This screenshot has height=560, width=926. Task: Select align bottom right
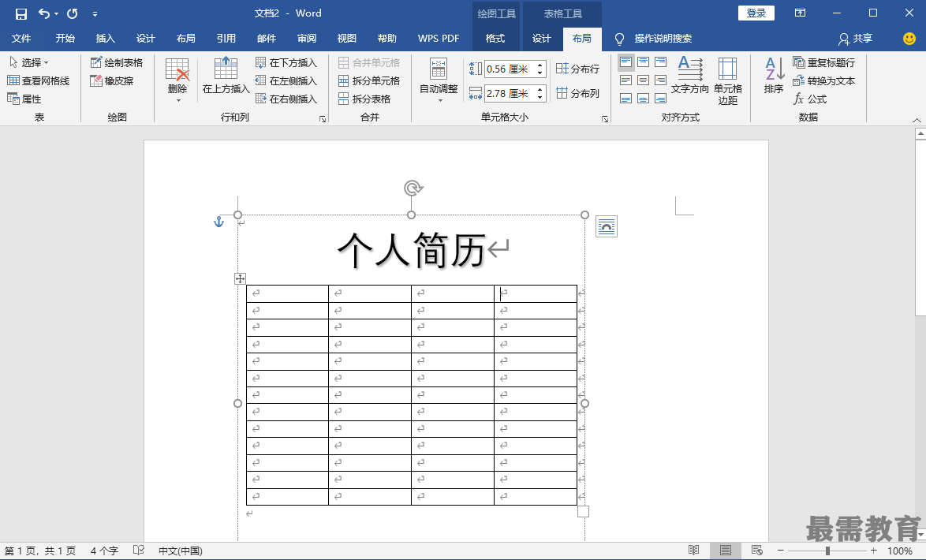660,98
